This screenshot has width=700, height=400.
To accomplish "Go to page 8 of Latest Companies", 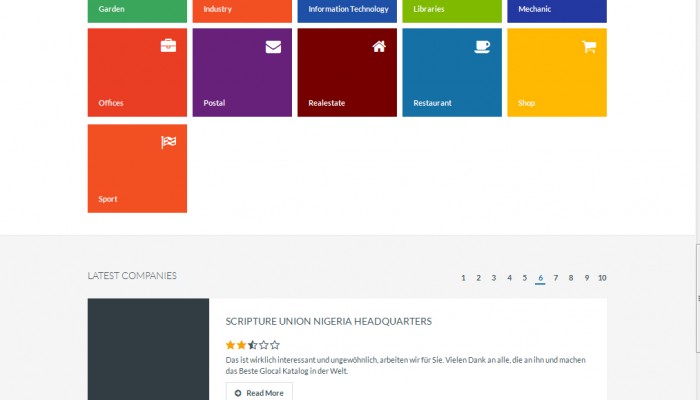I will (571, 278).
